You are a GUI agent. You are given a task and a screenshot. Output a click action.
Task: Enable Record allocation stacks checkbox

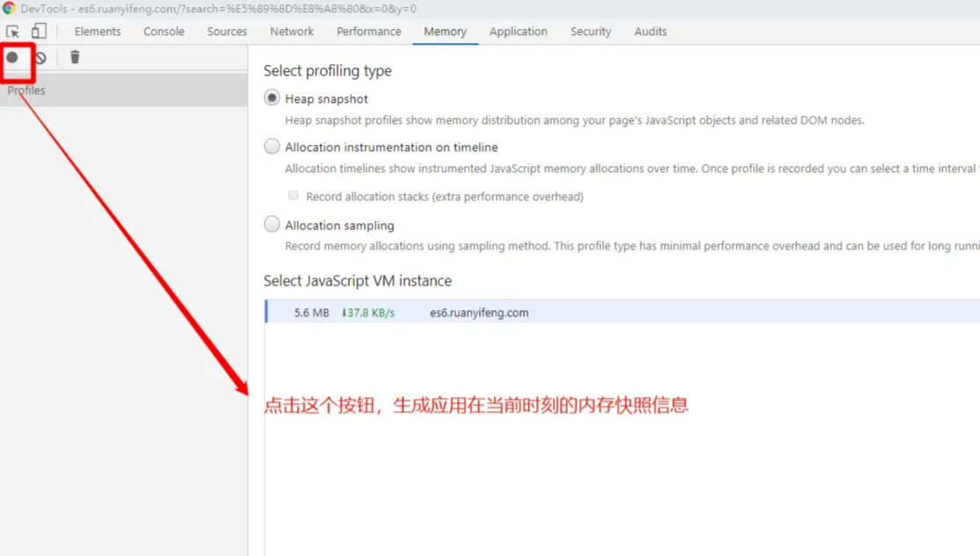point(294,196)
